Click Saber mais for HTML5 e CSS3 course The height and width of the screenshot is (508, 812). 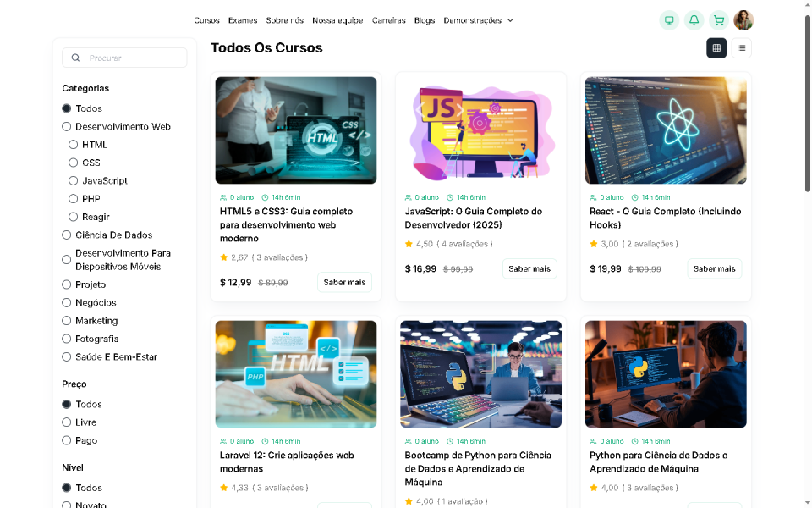click(x=344, y=282)
